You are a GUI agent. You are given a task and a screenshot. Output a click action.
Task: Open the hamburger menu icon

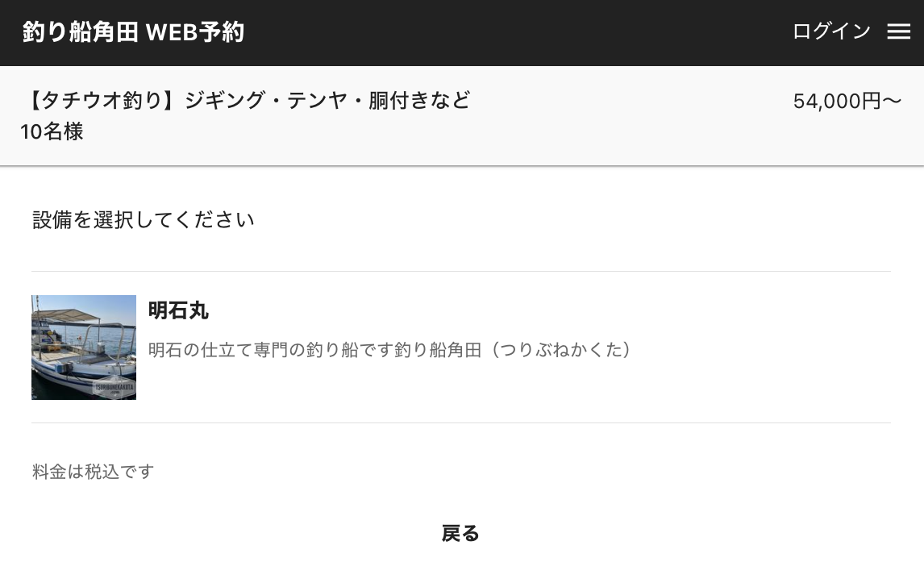pos(898,31)
